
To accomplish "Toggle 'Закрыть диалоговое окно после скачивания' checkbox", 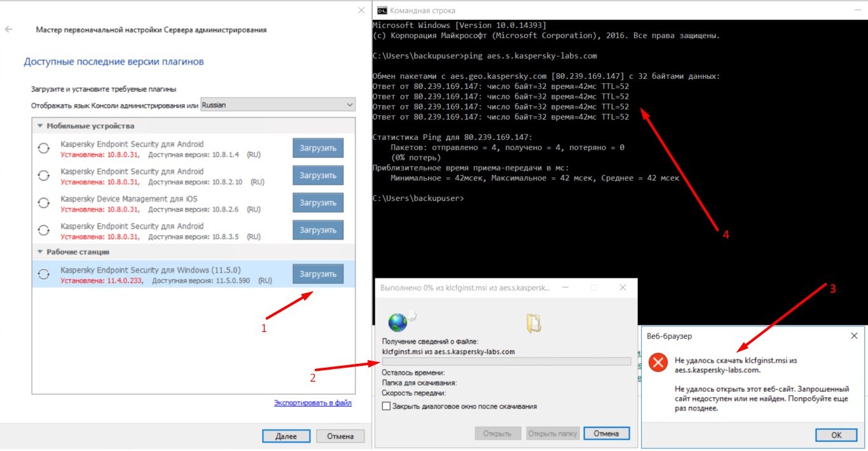I will [386, 406].
